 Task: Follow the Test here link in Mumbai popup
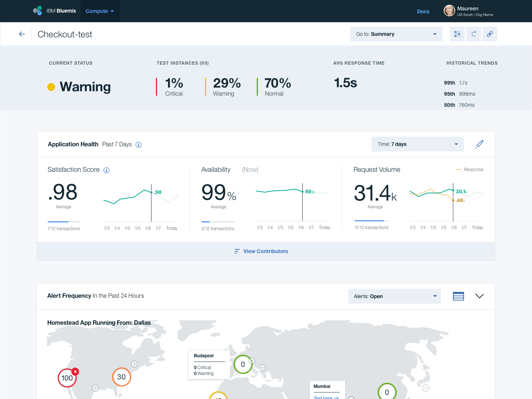(x=325, y=397)
